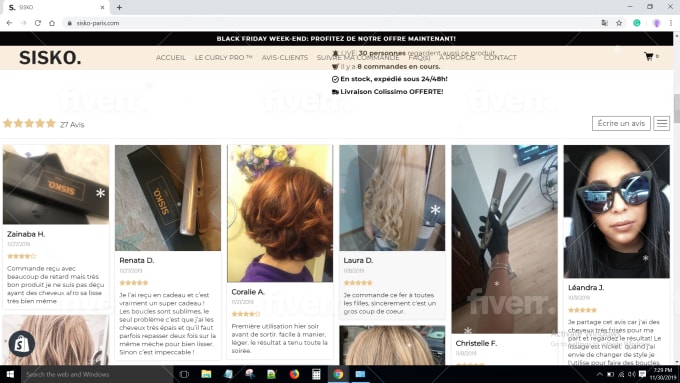
Task: Open the Chrome three-dot menu
Action: tap(671, 23)
